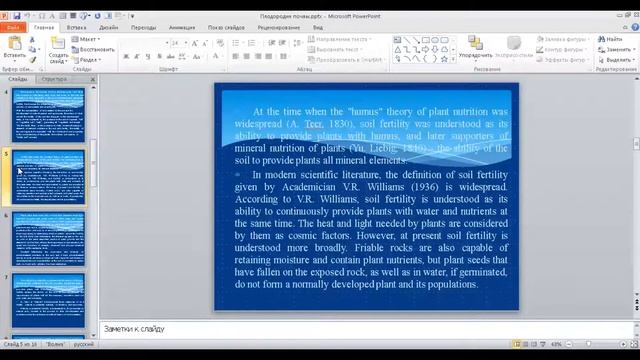Align text left in paragraph group
This screenshot has height=360, width=640.
[236, 56]
